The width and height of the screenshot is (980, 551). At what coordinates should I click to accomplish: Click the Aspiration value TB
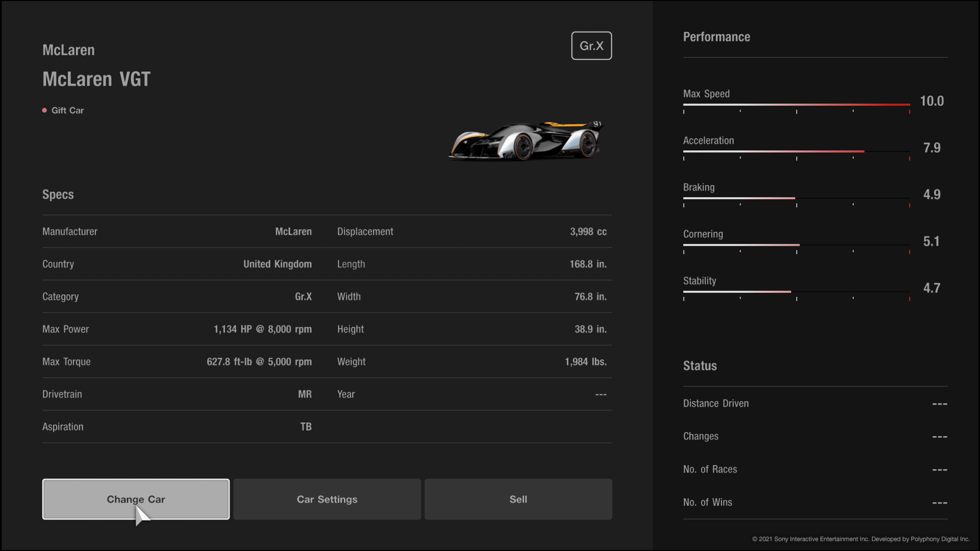point(306,427)
